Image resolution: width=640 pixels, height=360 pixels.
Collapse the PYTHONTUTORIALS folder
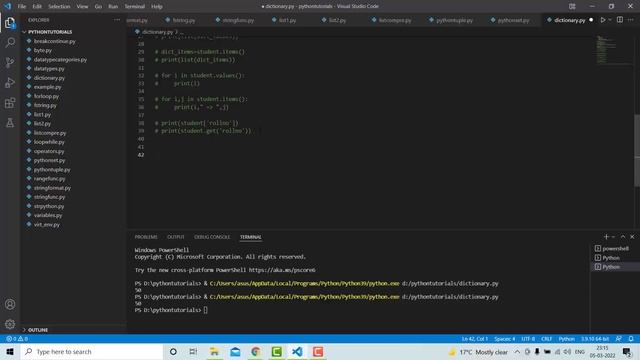tap(50, 32)
